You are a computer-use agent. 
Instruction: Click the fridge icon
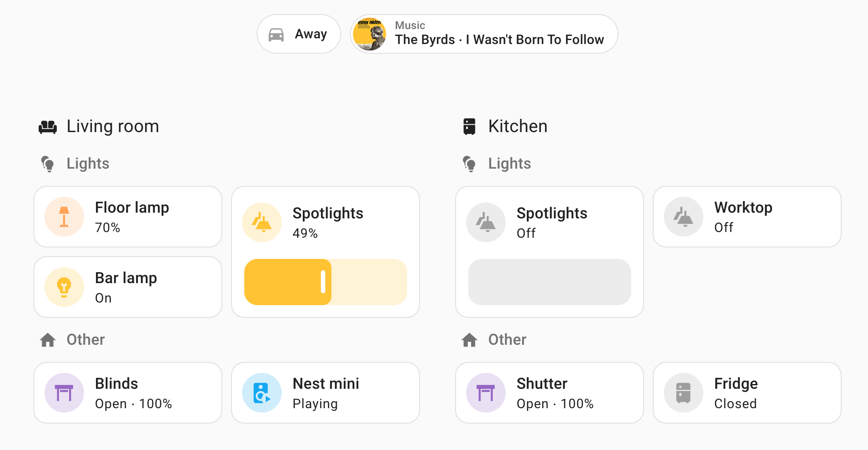click(x=683, y=392)
